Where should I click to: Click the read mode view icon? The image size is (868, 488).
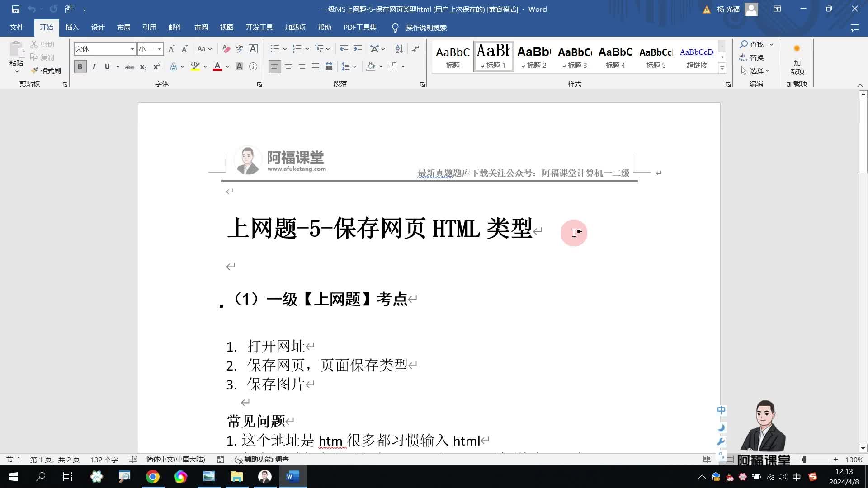(x=708, y=460)
